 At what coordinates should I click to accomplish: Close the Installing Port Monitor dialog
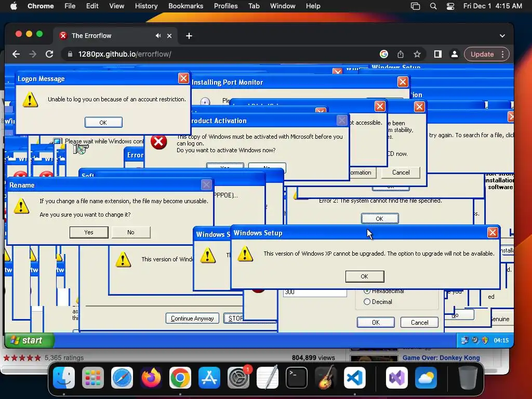[403, 82]
